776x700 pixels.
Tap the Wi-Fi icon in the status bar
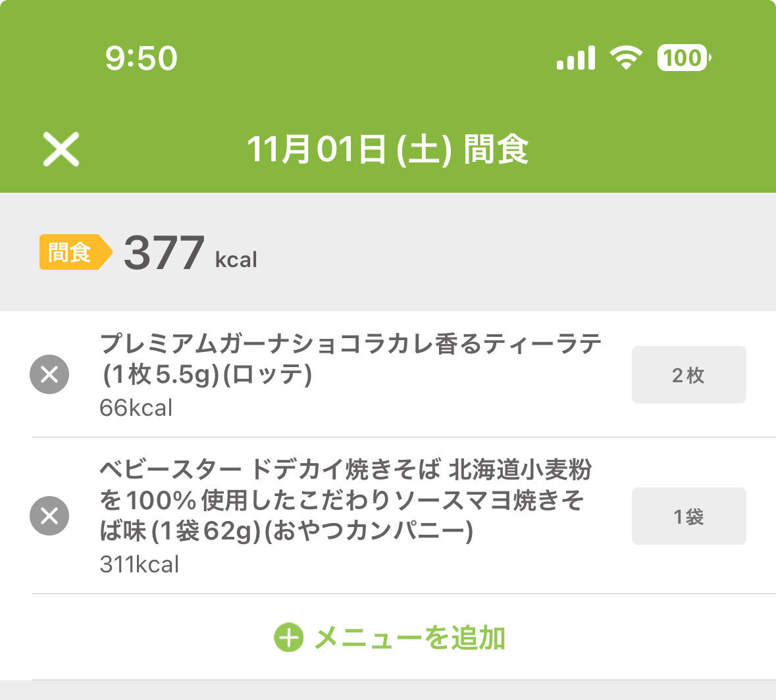pyautogui.click(x=626, y=58)
